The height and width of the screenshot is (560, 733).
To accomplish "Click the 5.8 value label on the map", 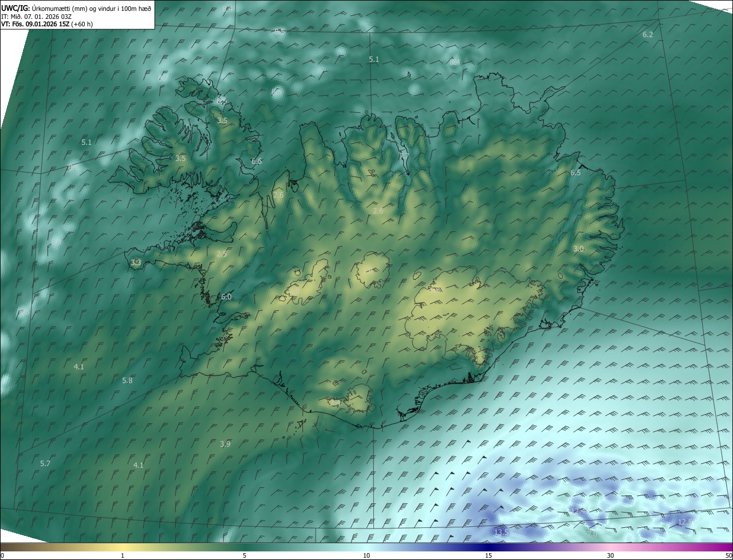I will coord(127,381).
